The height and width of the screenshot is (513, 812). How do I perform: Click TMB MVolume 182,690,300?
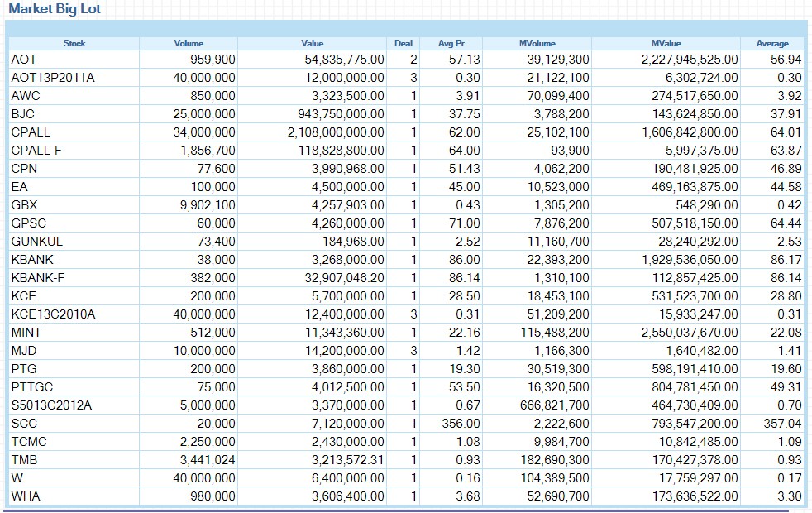[x=555, y=459]
